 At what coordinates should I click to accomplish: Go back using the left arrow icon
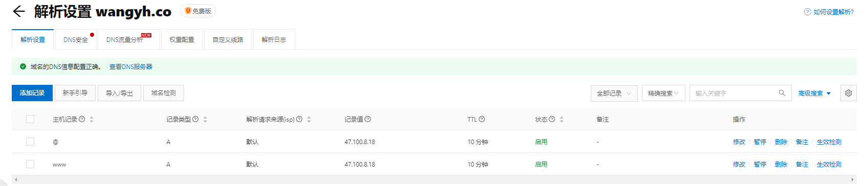[19, 11]
